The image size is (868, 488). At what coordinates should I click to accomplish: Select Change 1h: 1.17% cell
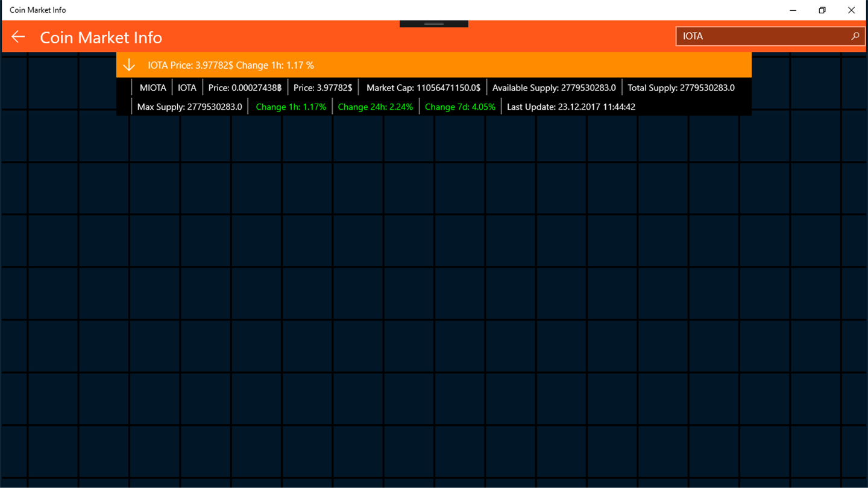pyautogui.click(x=291, y=107)
